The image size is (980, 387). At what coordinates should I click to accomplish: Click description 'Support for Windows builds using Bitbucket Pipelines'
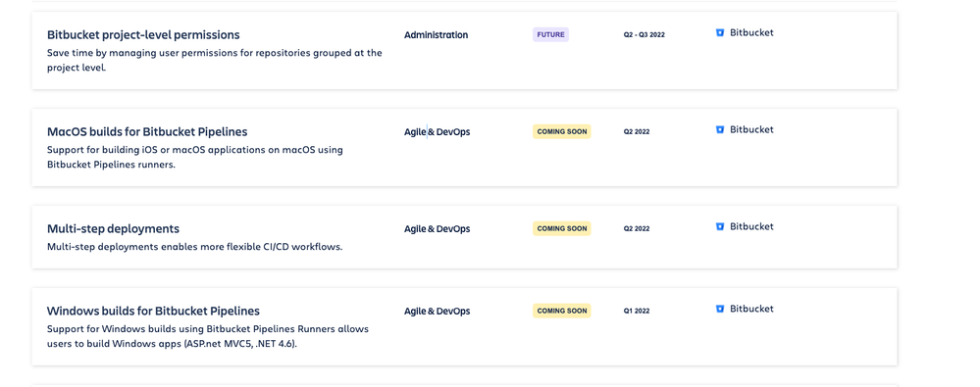click(x=208, y=336)
